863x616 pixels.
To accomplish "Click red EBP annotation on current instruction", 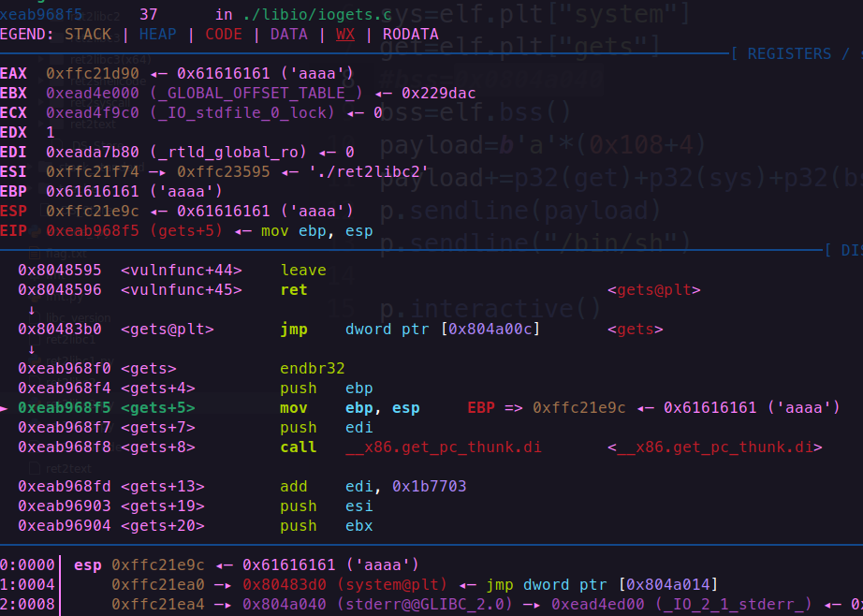I will (481, 408).
